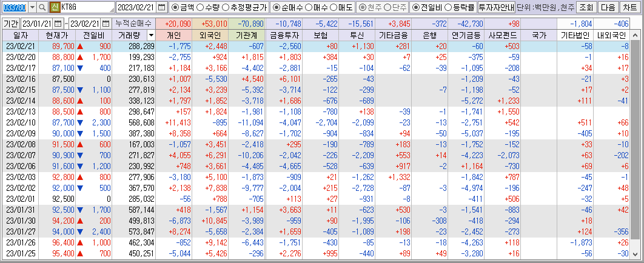Image resolution: width=644 pixels, height=263 pixels.
Task: Select the 매수 radio button
Action: 310,7
